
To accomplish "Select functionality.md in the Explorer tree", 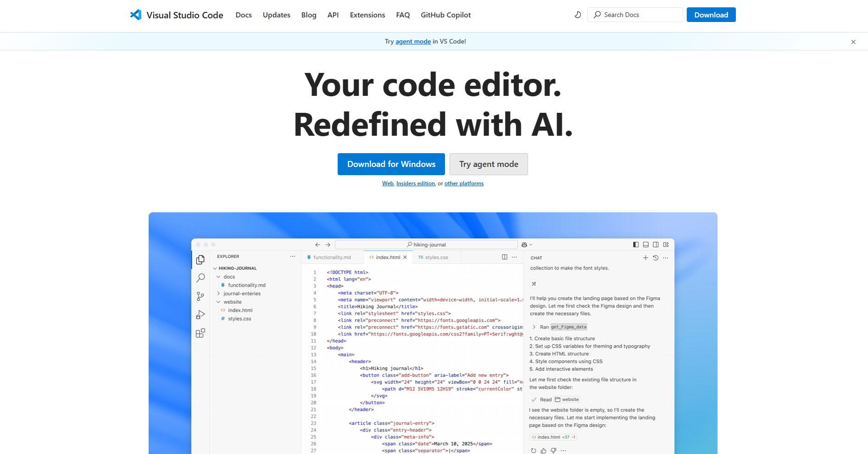I will 246,285.
